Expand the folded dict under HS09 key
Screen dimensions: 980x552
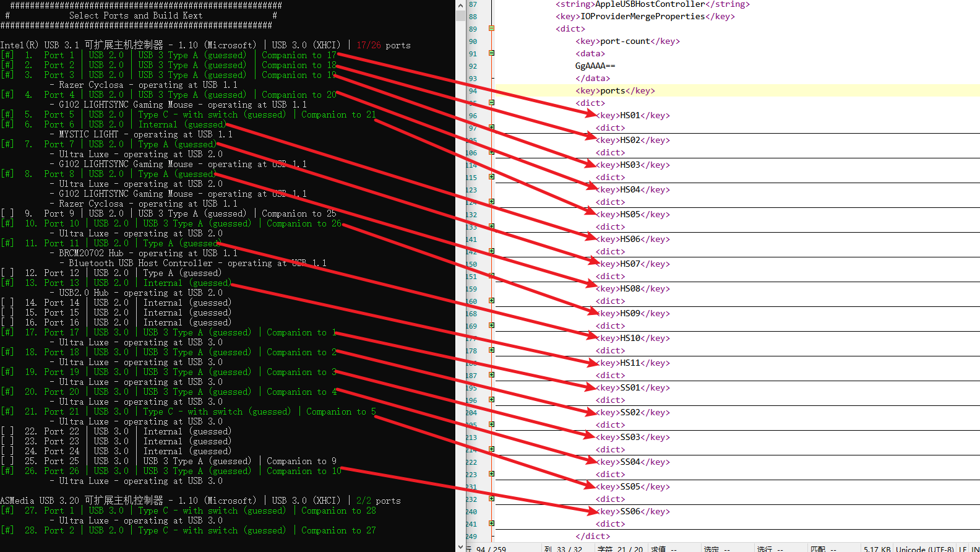point(491,326)
